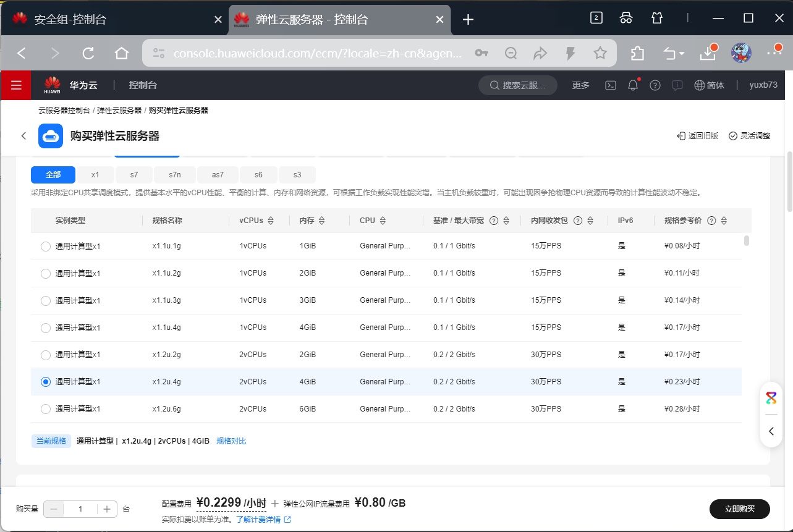
Task: Click 立即购买 button
Action: pos(740,509)
